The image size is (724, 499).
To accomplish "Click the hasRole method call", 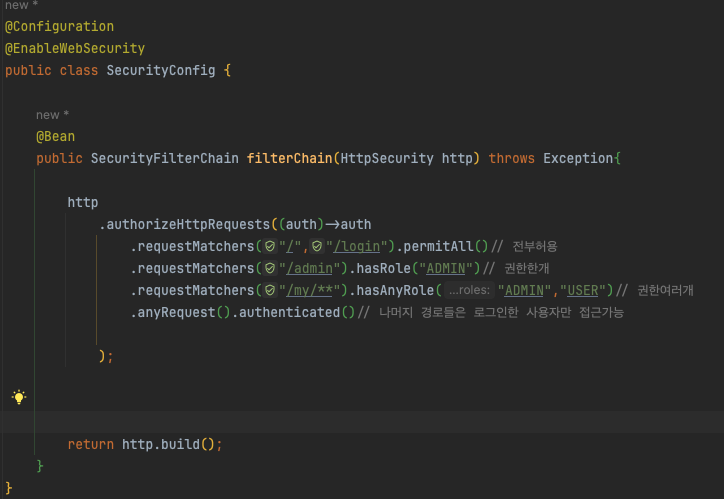I will click(383, 268).
